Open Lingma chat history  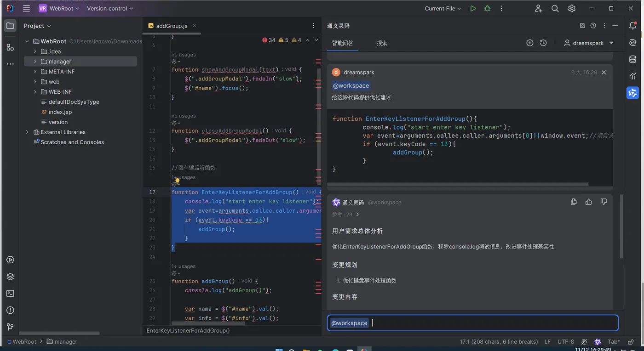coord(543,43)
